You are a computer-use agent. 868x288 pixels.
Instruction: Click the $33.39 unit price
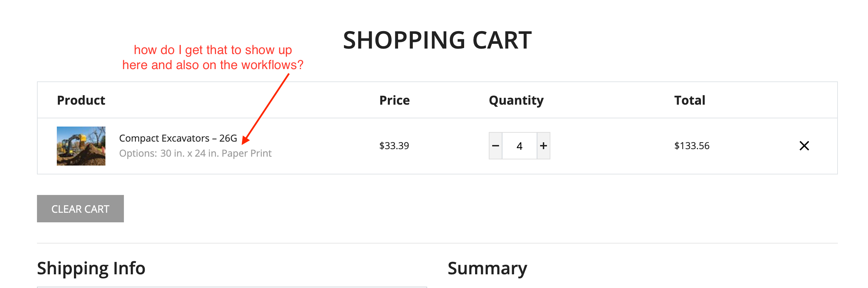coord(394,146)
